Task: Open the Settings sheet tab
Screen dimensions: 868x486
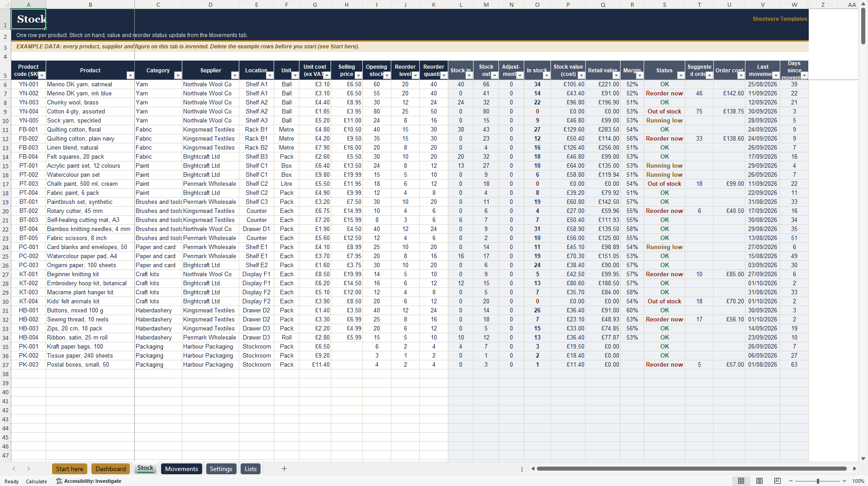Action: pos(221,469)
